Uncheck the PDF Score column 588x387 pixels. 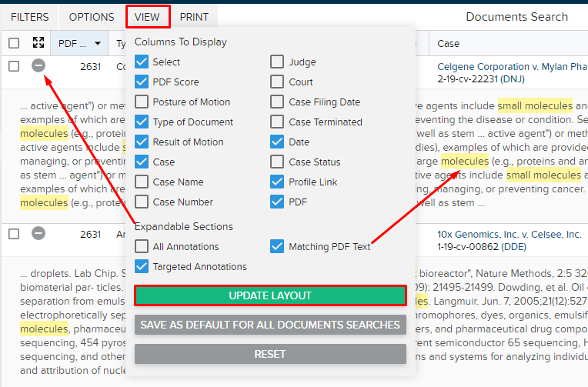point(142,82)
